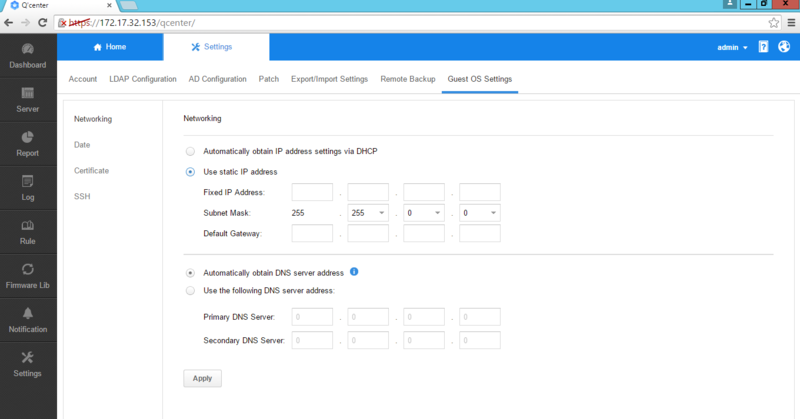
Task: Open the Report pie chart icon
Action: 27,138
